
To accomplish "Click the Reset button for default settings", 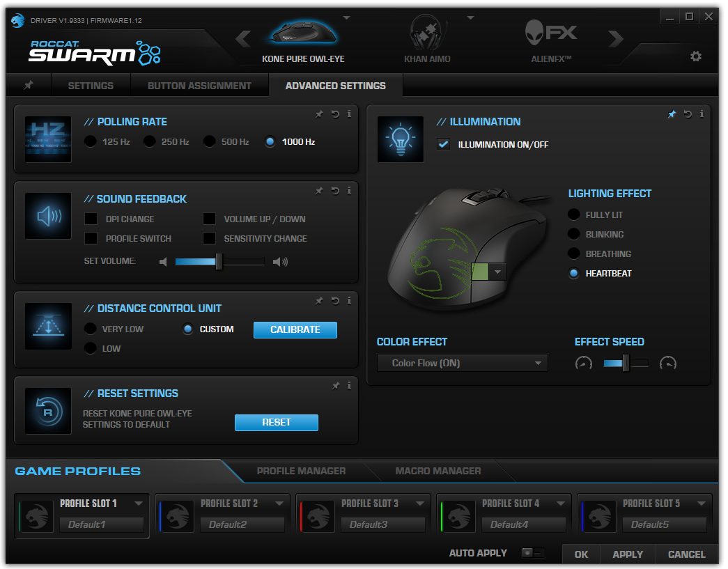I will click(x=277, y=422).
